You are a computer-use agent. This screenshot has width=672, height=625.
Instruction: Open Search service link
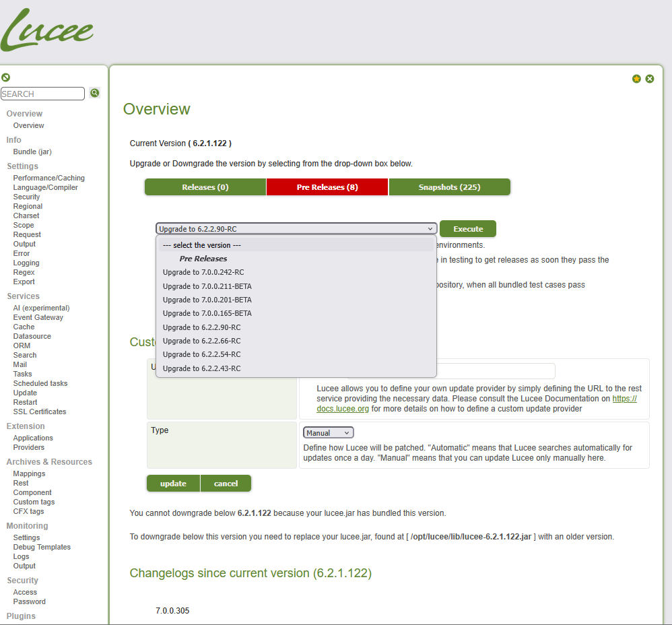(24, 355)
